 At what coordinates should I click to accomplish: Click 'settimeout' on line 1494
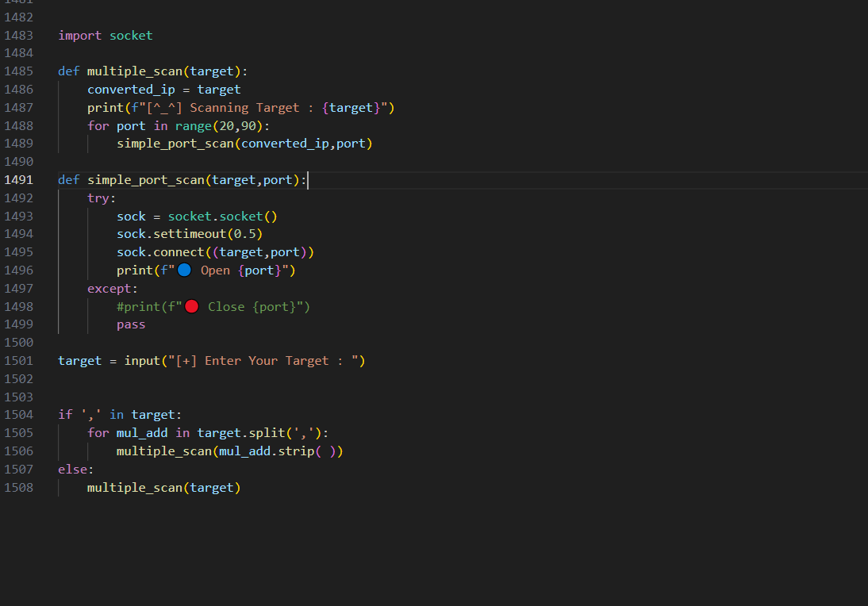point(190,234)
